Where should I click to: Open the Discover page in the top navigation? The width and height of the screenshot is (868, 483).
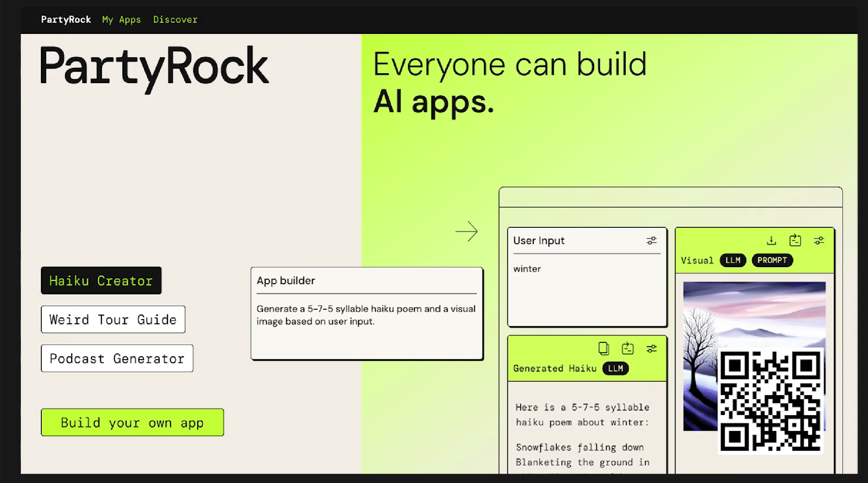tap(175, 20)
